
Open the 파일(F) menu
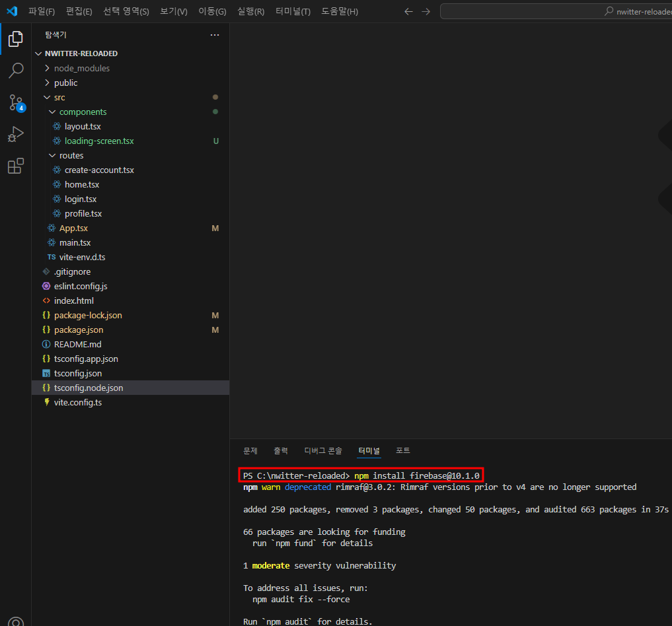click(42, 12)
